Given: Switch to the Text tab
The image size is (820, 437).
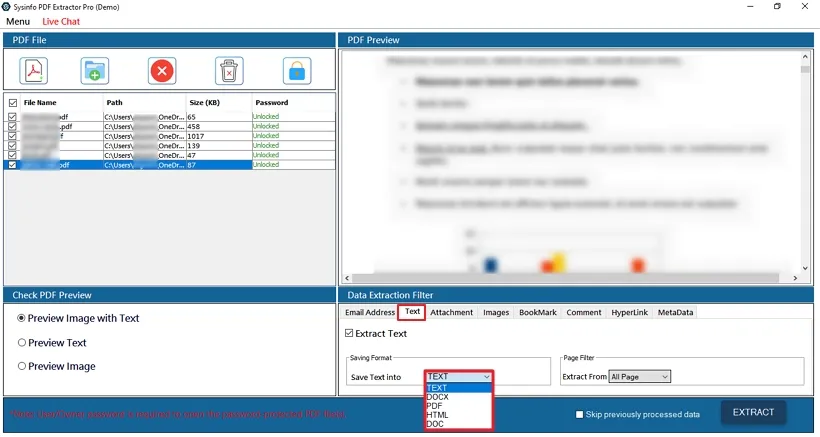Looking at the screenshot, I should 412,312.
